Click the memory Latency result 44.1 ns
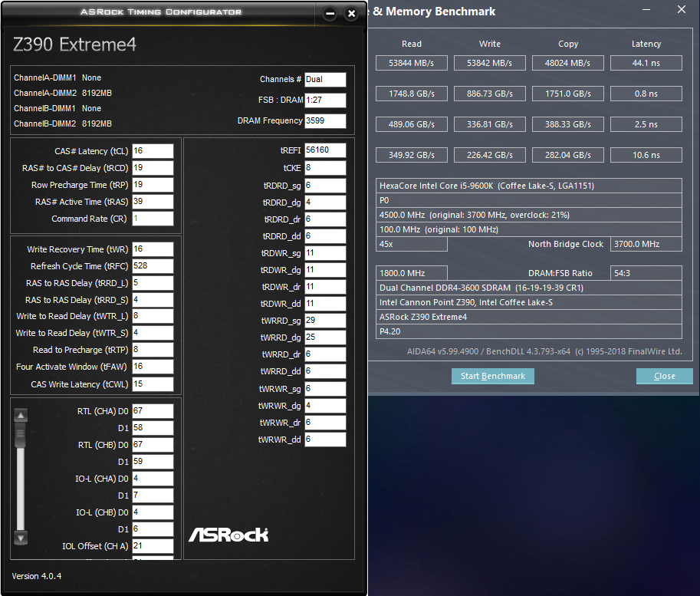 tap(646, 63)
